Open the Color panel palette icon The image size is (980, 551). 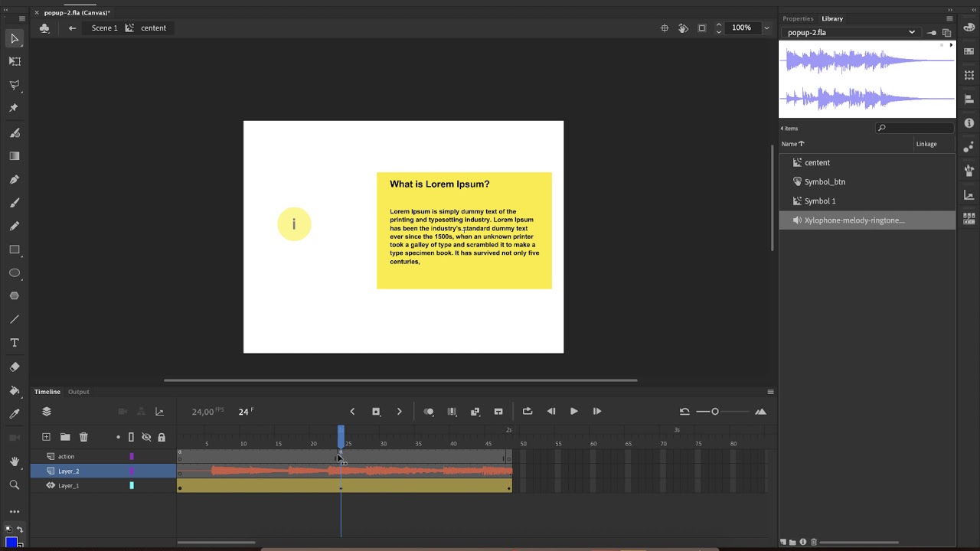969,27
